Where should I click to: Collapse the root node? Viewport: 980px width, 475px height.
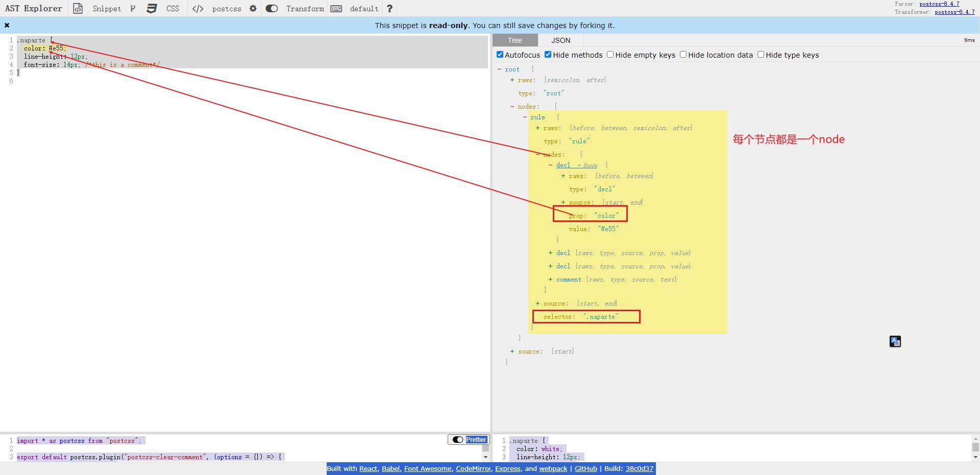coord(499,69)
